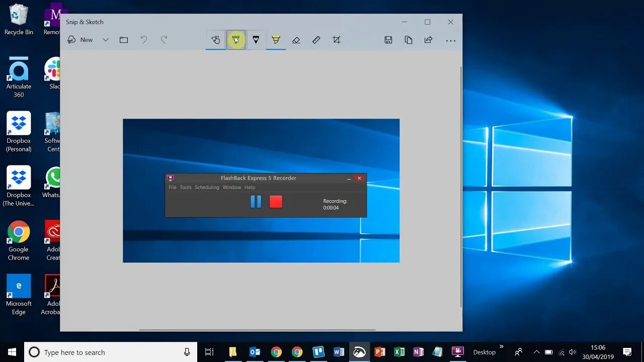Open Excel from the taskbar
This screenshot has height=362, width=644.
pos(399,352)
